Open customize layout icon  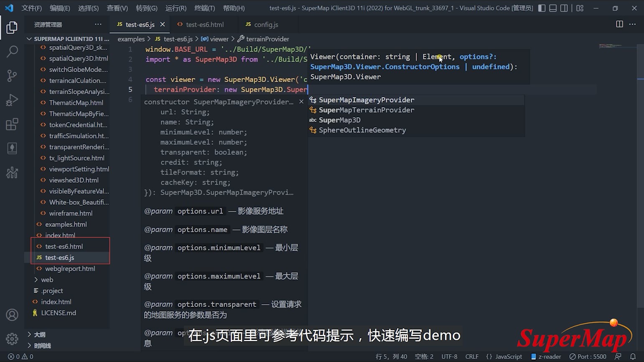[x=580, y=8]
